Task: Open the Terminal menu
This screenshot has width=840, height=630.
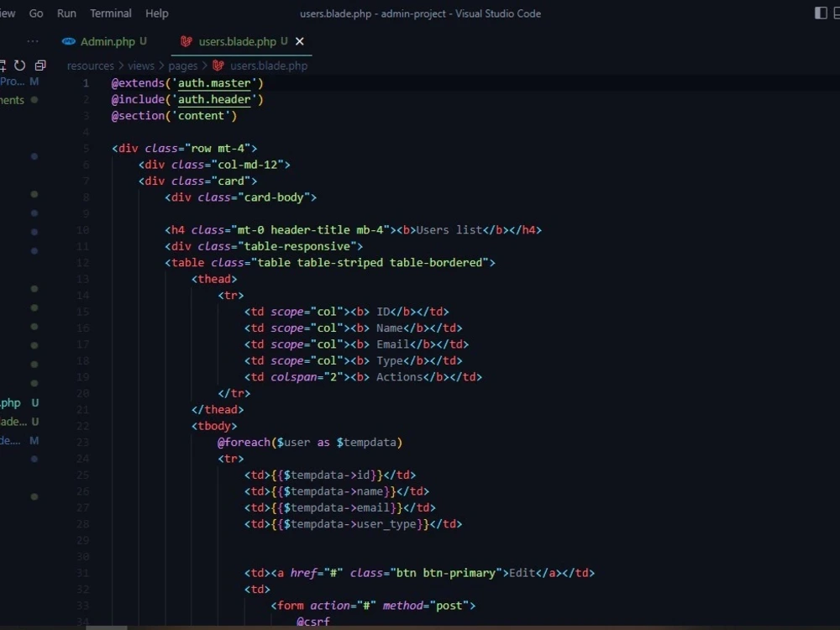Action: click(110, 13)
